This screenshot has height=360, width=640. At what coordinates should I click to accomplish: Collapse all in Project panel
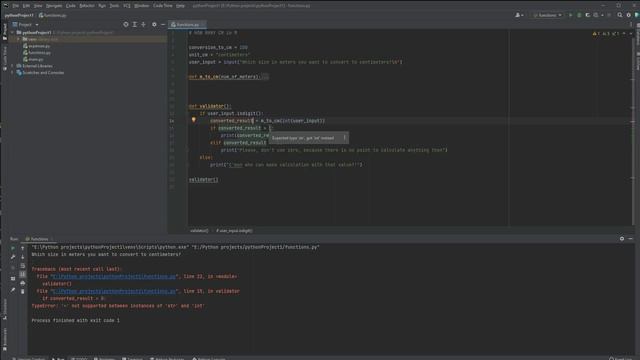point(143,24)
